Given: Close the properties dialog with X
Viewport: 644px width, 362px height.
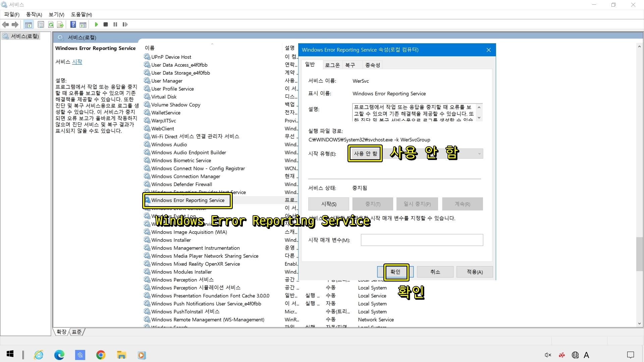Looking at the screenshot, I should (489, 50).
